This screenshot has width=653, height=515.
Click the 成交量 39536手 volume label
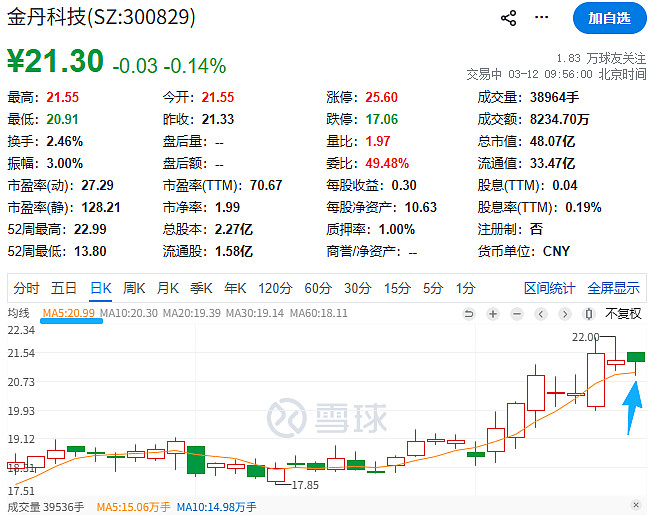(46, 507)
